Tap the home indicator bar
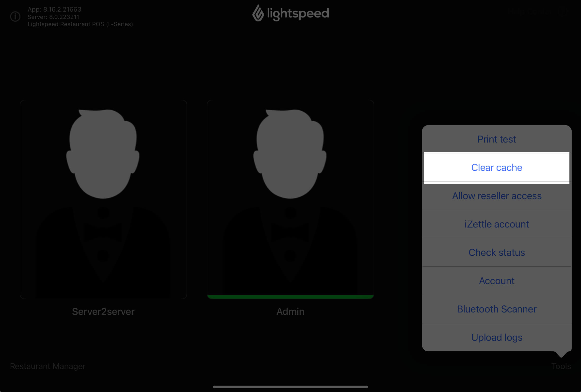 pyautogui.click(x=290, y=387)
